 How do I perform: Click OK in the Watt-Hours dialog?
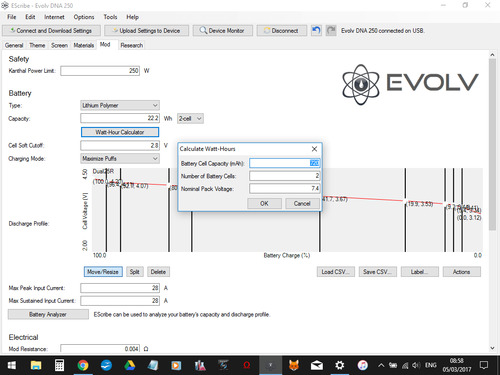(264, 203)
